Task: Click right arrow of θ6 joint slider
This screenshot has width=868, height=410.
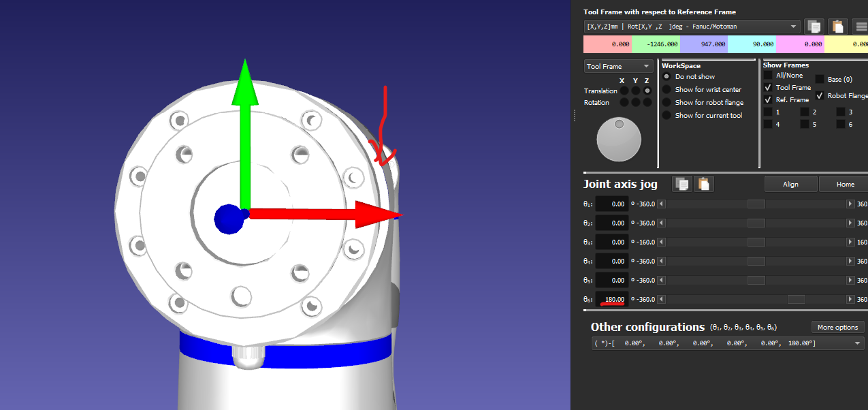Action: (850, 300)
